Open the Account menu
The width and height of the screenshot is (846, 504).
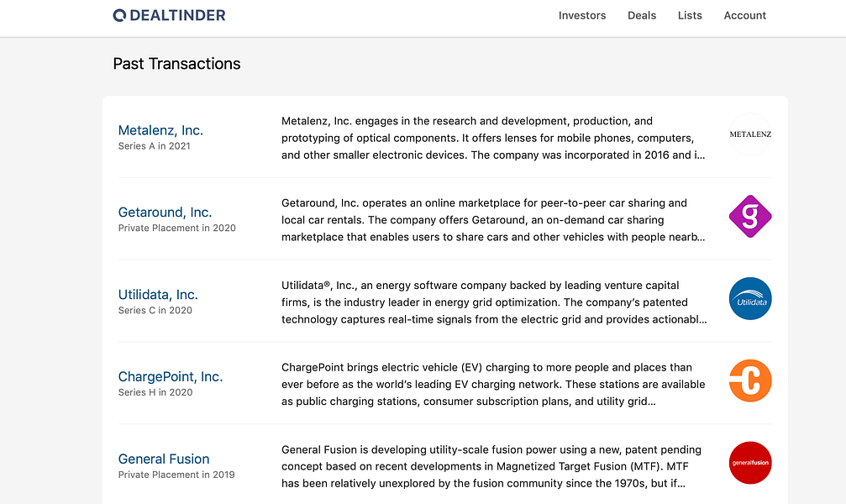tap(744, 16)
